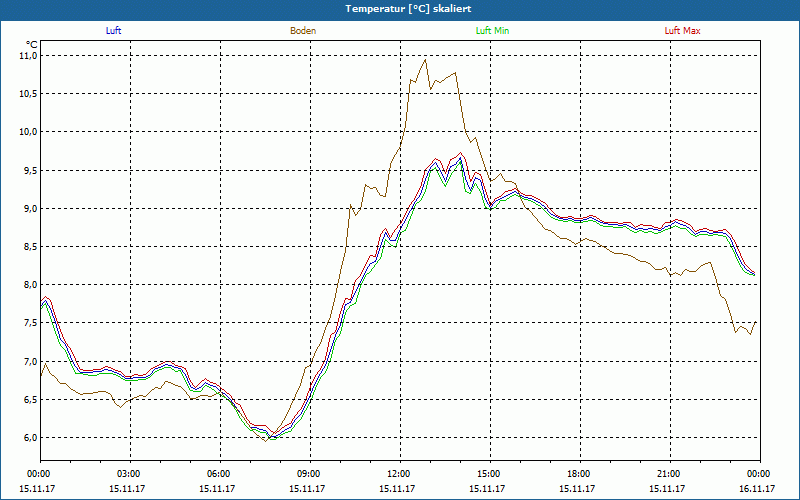Select the Boden legend entry
The width and height of the screenshot is (800, 500).
(x=303, y=31)
